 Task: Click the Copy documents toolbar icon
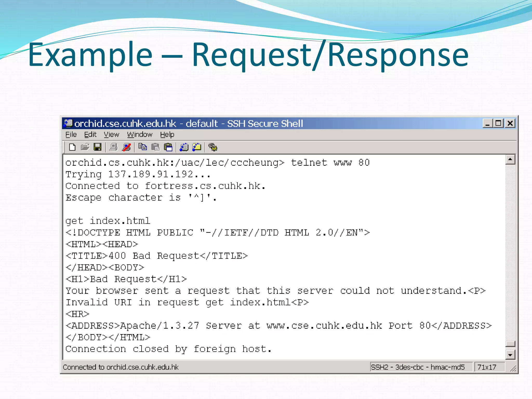click(x=143, y=147)
